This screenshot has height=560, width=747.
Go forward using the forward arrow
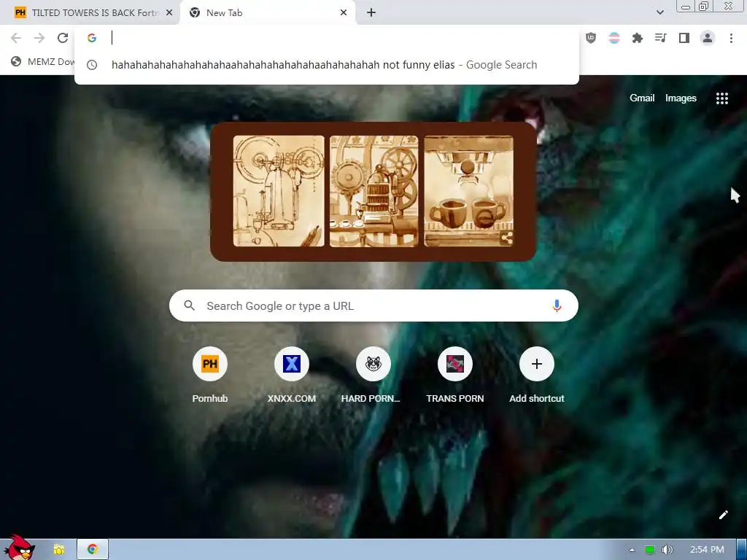pos(39,38)
